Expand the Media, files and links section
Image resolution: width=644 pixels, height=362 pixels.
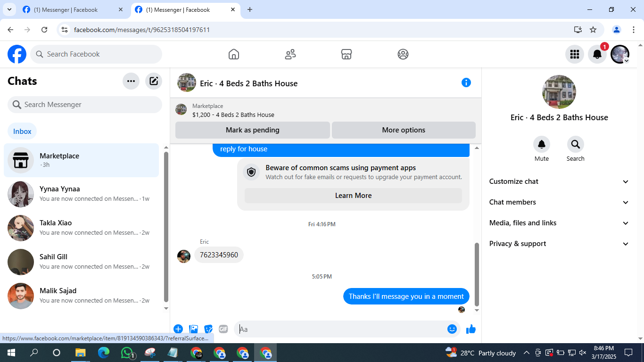point(559,223)
